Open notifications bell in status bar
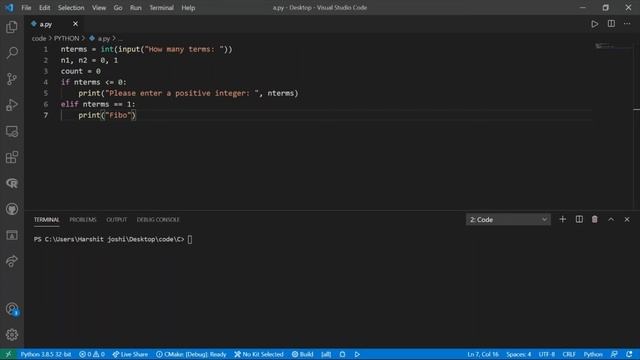 (x=629, y=354)
